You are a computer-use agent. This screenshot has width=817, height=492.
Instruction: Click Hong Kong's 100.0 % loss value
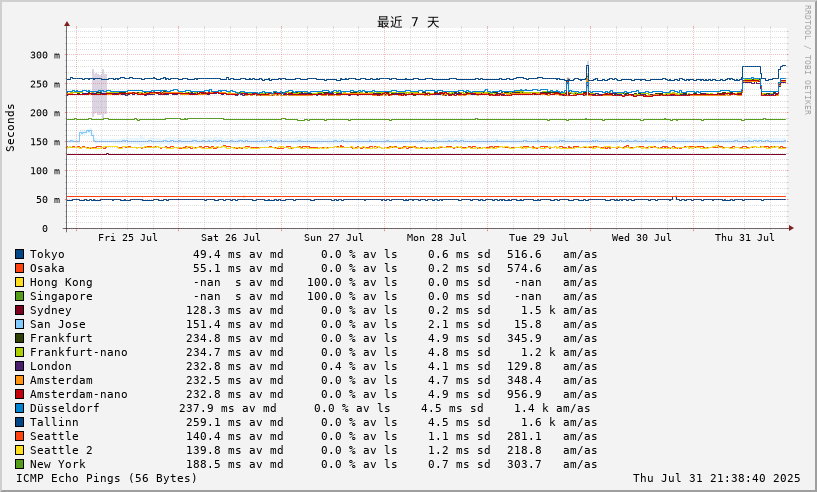pyautogui.click(x=331, y=282)
